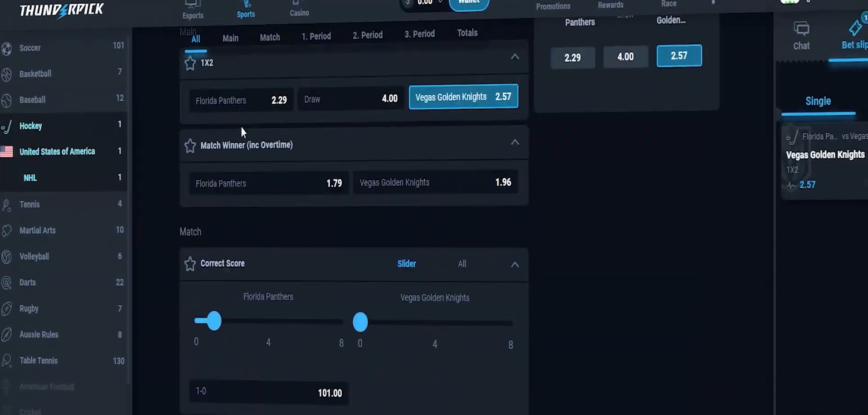The width and height of the screenshot is (868, 415).
Task: Open the Sports section icon
Action: click(246, 4)
